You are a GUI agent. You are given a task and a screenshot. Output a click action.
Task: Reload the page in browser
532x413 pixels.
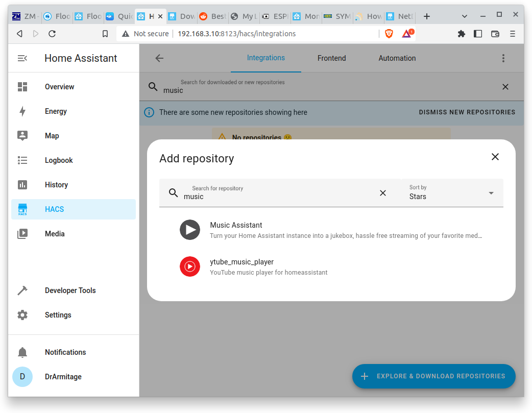coord(52,34)
